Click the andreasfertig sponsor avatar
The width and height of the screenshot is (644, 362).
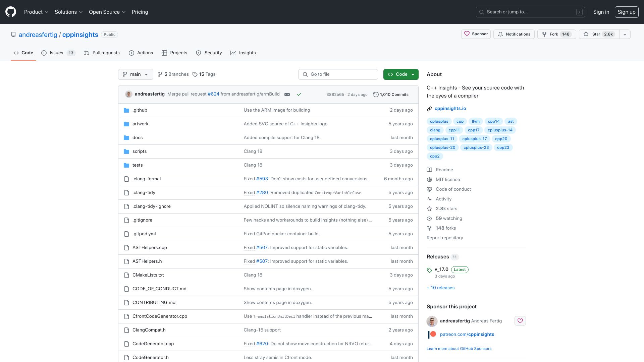[432, 321]
